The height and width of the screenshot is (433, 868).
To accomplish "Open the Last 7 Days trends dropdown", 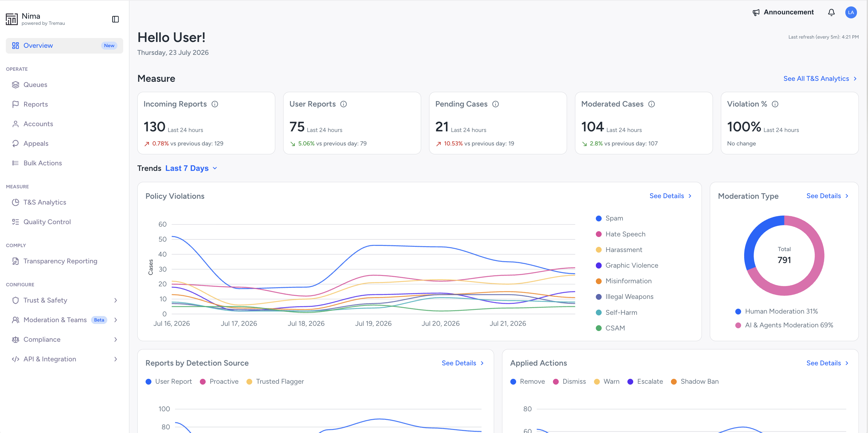I will [x=191, y=168].
